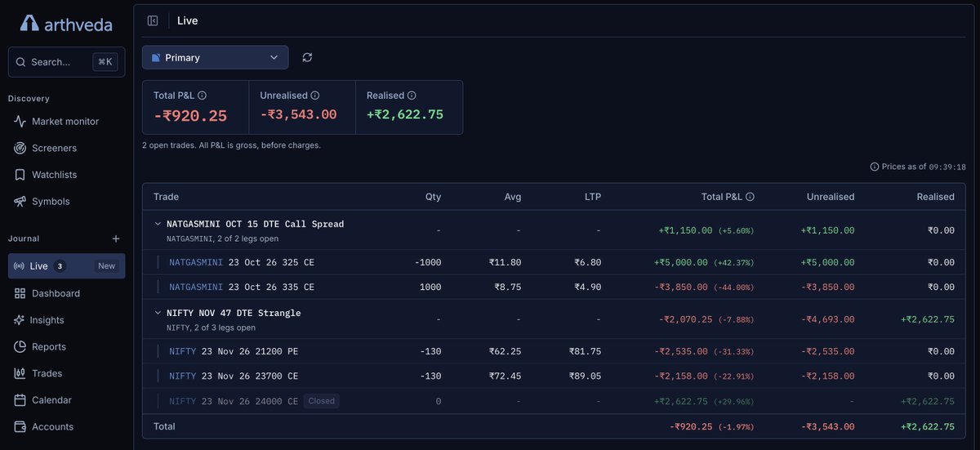Click info icon in Total P&L column header
This screenshot has width=980, height=450.
[750, 197]
